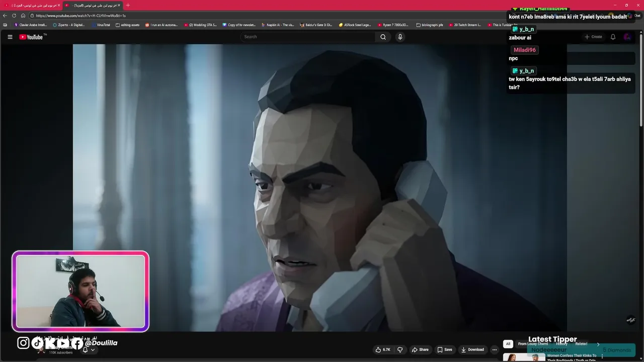Go back in browser
The width and height of the screenshot is (644, 362).
click(5, 16)
